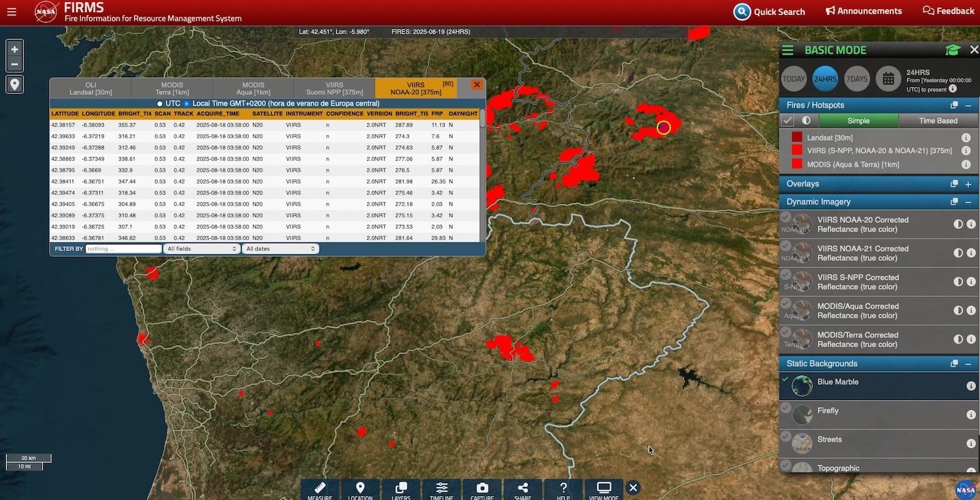Collapse the Fires / Hotspots section
This screenshot has height=500, width=980.
click(968, 105)
